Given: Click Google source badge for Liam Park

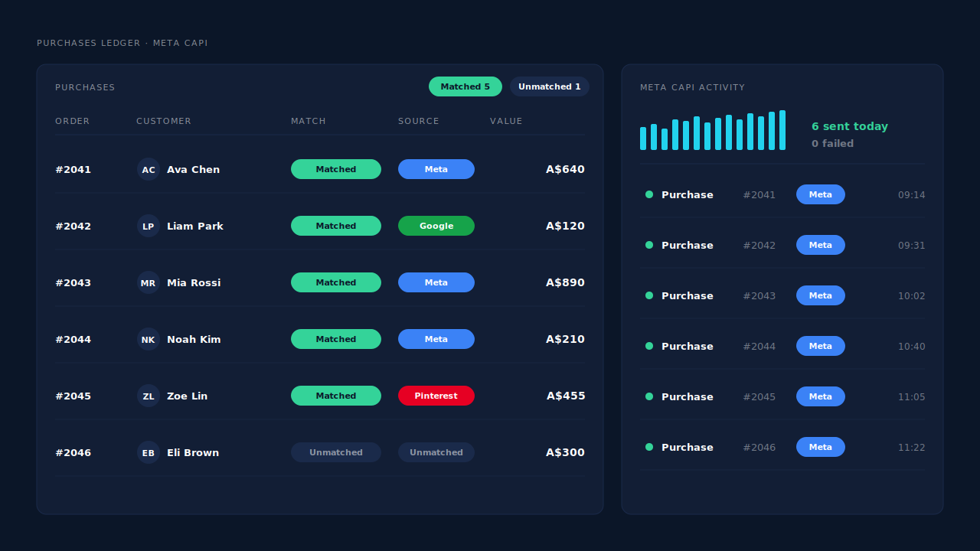Looking at the screenshot, I should (436, 226).
